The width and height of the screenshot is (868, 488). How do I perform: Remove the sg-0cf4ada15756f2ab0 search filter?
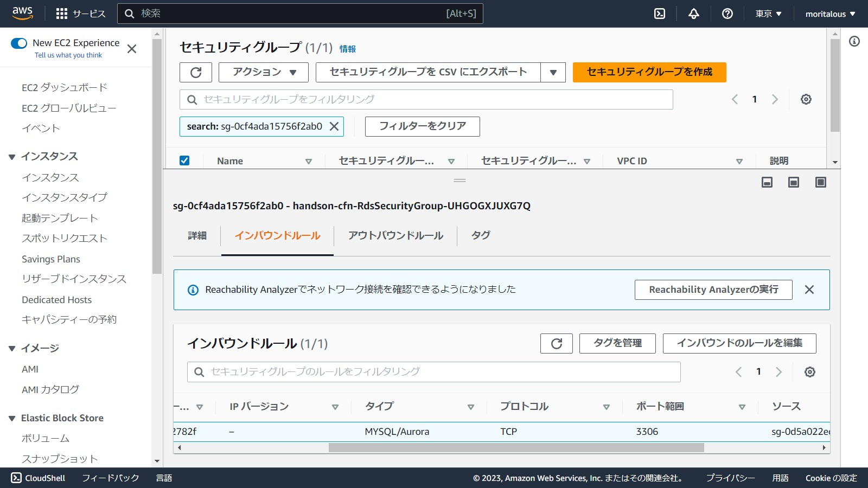pyautogui.click(x=334, y=126)
